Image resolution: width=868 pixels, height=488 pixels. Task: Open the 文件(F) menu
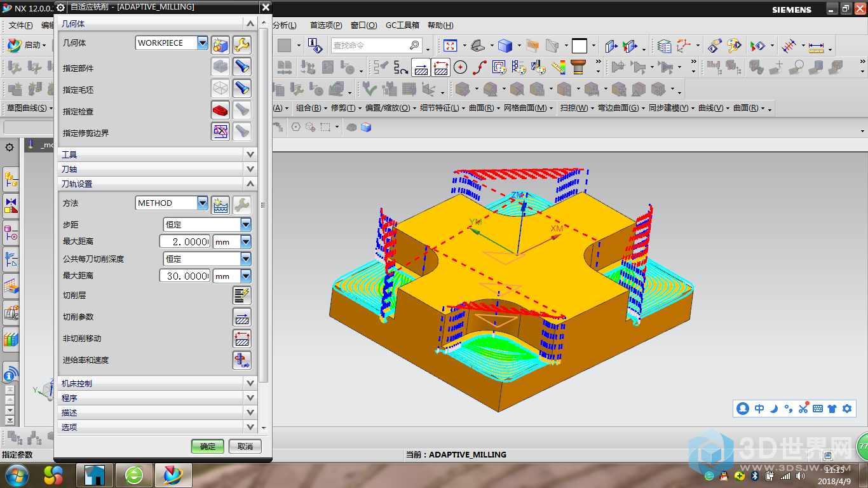pyautogui.click(x=20, y=25)
